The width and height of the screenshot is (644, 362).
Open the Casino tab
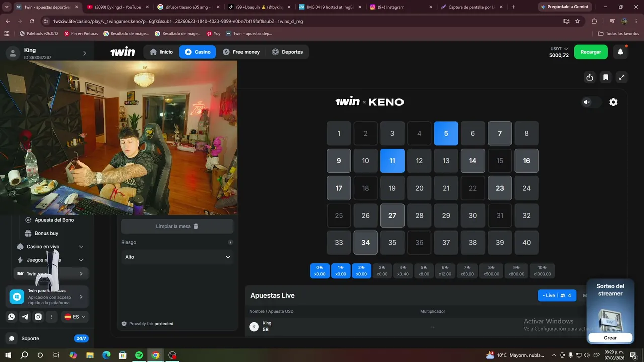(197, 52)
